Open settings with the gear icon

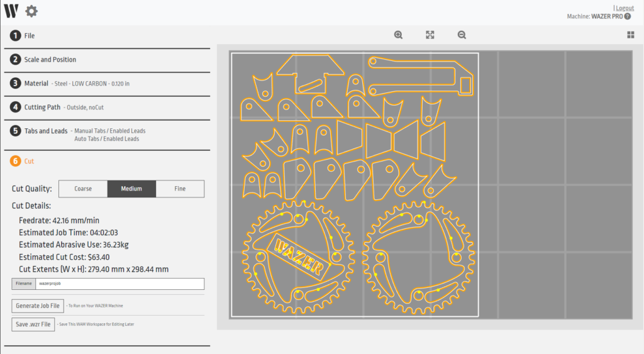pyautogui.click(x=31, y=11)
